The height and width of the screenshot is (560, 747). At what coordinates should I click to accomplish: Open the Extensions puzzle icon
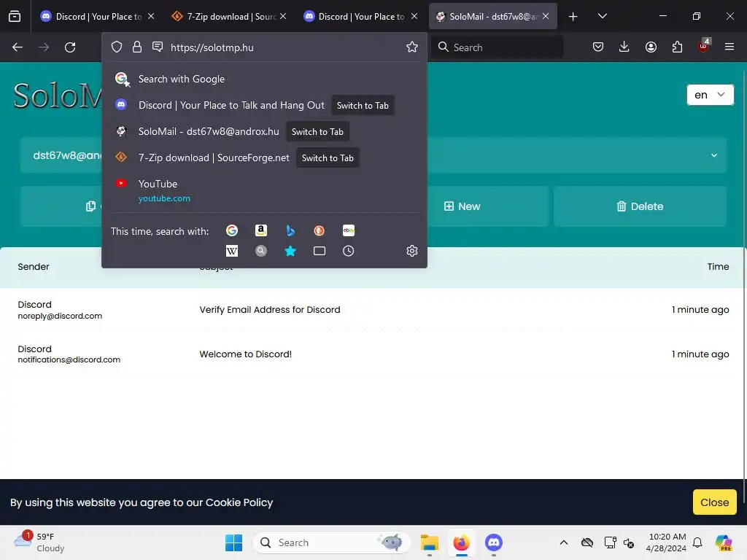677,47
